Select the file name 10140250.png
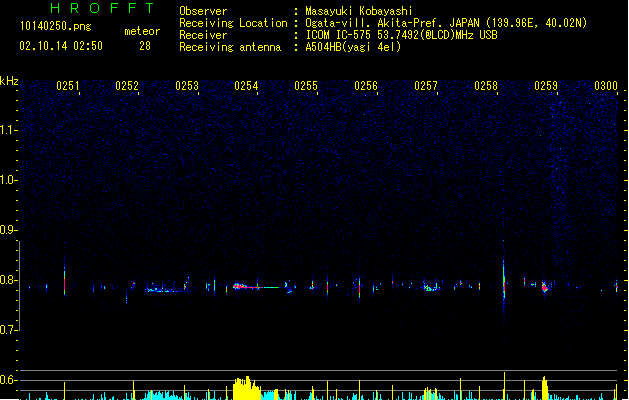Image resolution: width=629 pixels, height=400 pixels. click(56, 26)
